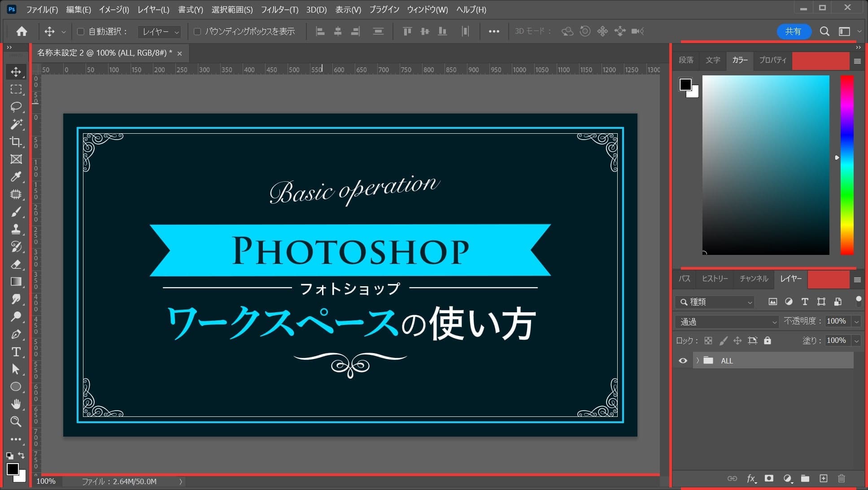The image size is (868, 490).
Task: Open the 不透明度 opacity dropdown arrow
Action: tap(856, 321)
